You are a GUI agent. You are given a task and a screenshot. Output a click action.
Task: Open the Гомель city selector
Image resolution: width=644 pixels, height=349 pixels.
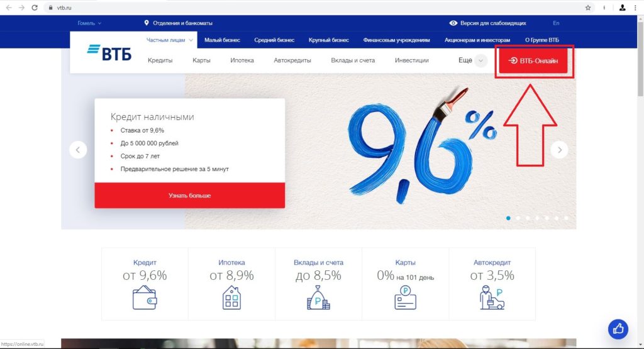point(89,23)
